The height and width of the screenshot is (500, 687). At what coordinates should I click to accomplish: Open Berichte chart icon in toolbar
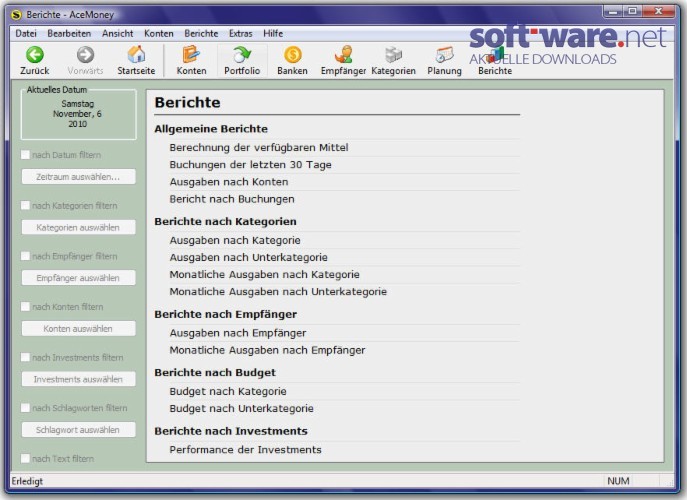[495, 60]
